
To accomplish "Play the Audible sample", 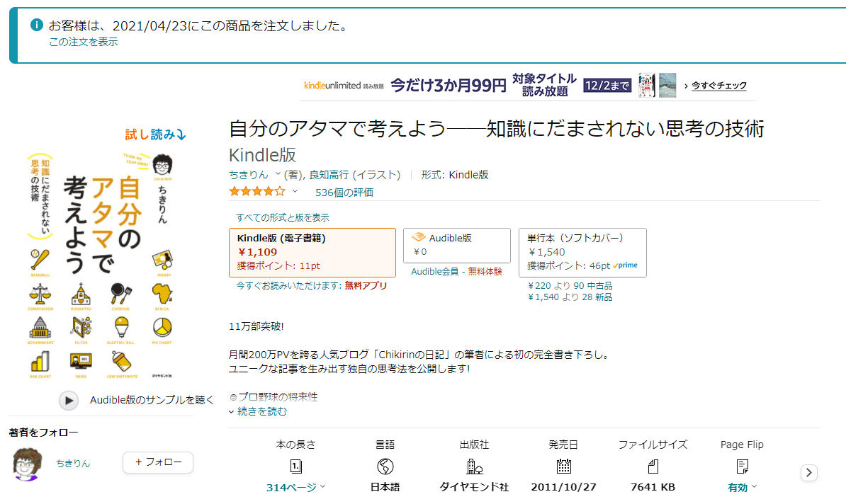I will 69,401.
